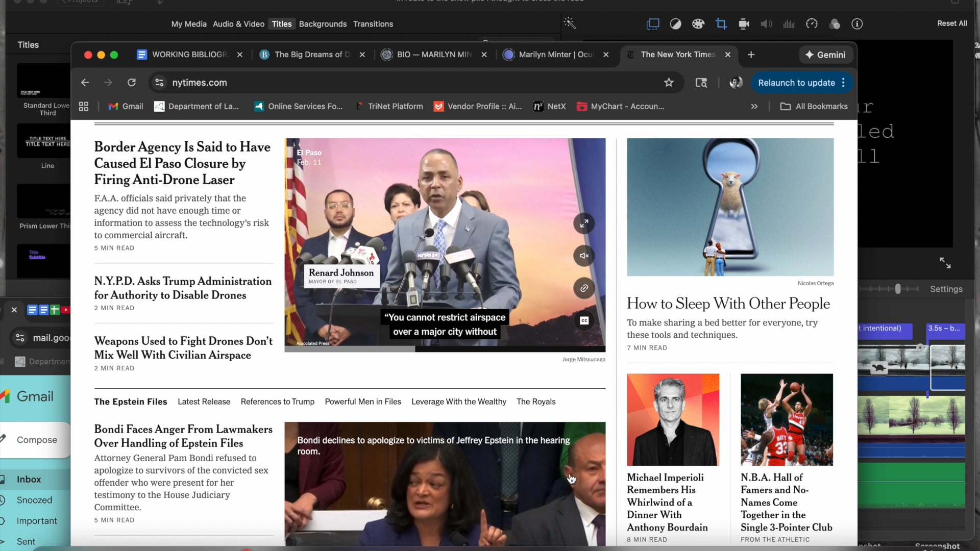
Task: Expand the El Paso video fullscreen
Action: (584, 223)
